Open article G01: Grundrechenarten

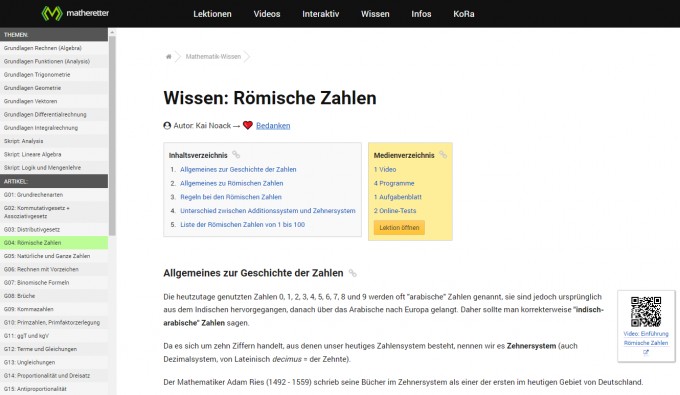[54, 195]
